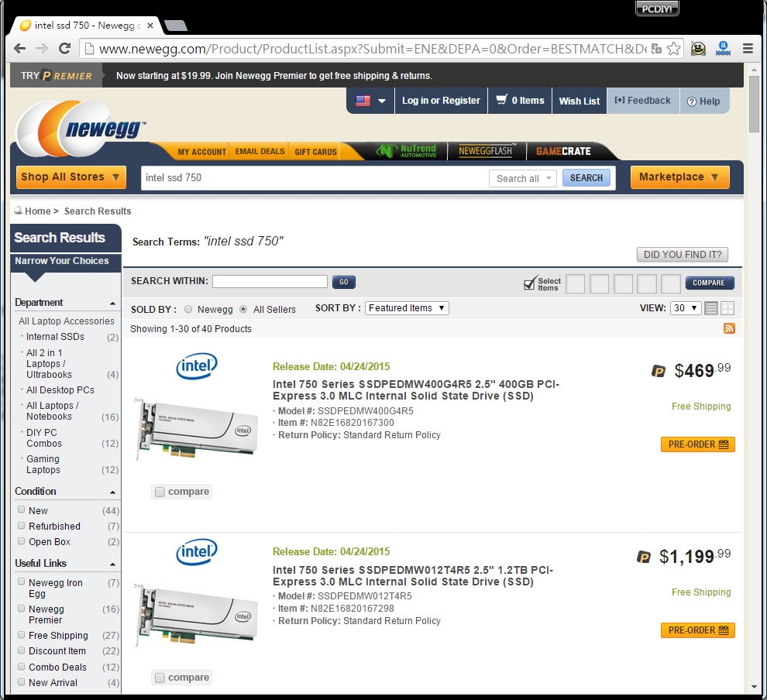767x700 pixels.
Task: Open the Gift Cards tab
Action: (315, 152)
